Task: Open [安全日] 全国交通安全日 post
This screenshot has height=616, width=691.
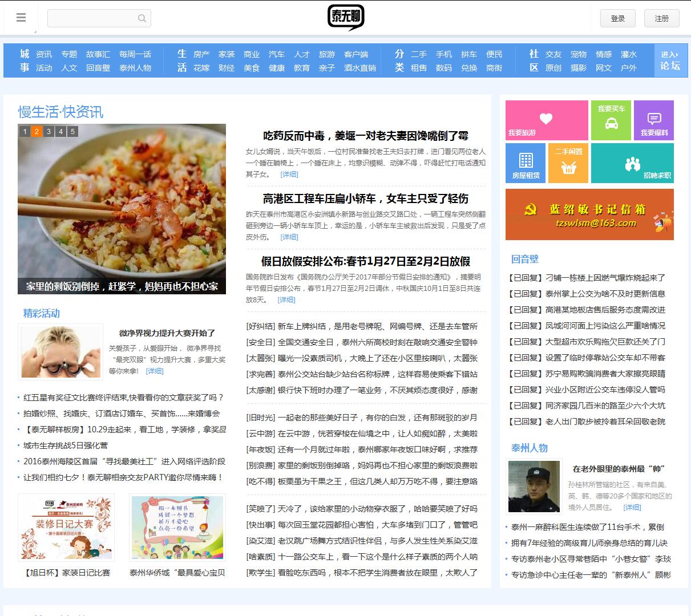Action: coord(362,342)
